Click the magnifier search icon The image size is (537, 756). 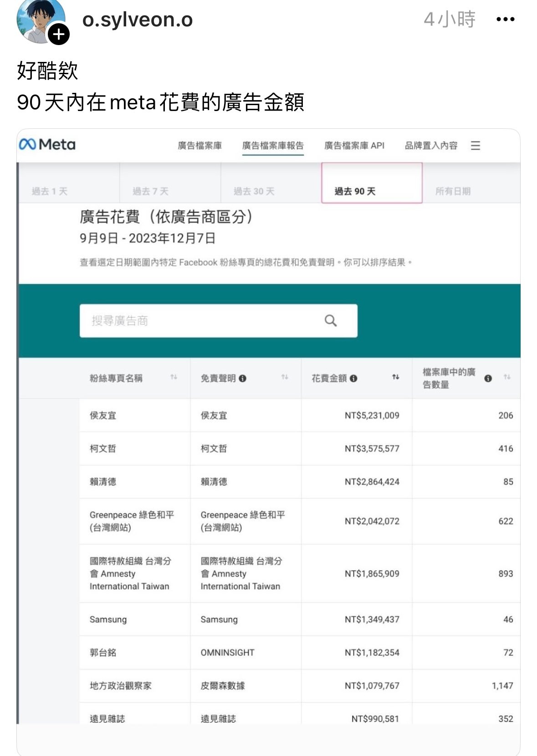[x=331, y=321]
